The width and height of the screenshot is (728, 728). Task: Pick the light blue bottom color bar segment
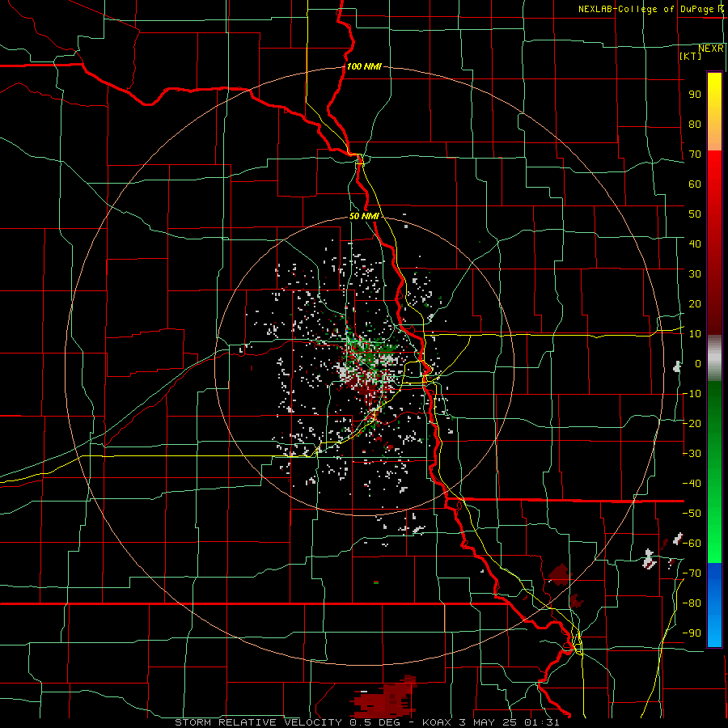pos(714,629)
